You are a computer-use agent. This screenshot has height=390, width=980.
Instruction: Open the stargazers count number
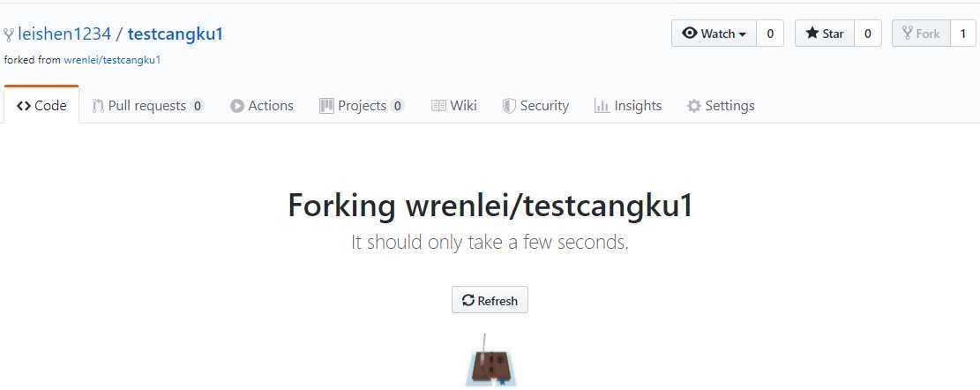pos(867,34)
